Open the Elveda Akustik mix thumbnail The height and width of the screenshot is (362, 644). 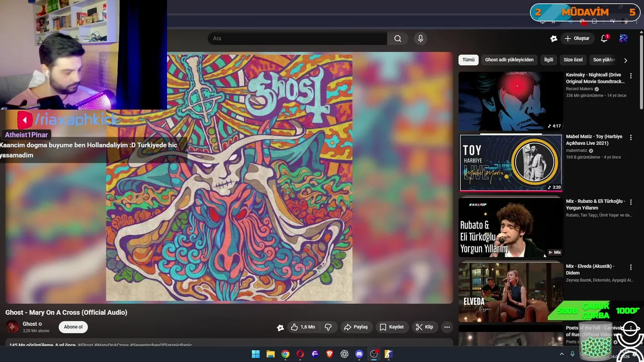(511, 292)
